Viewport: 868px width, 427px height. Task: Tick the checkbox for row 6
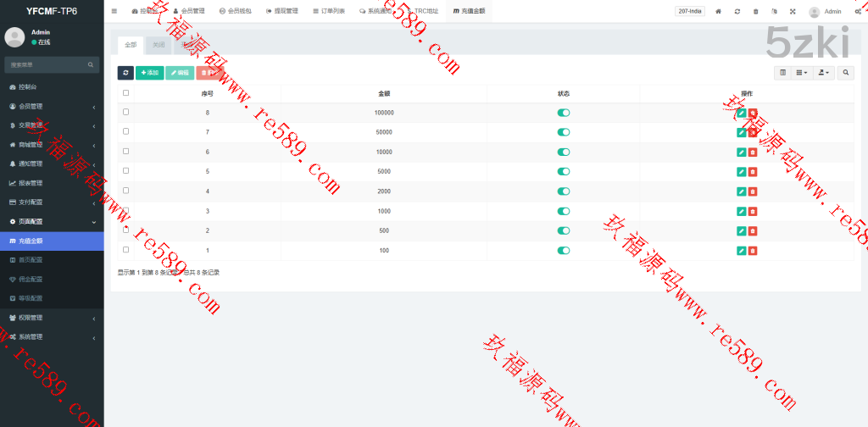[x=126, y=151]
